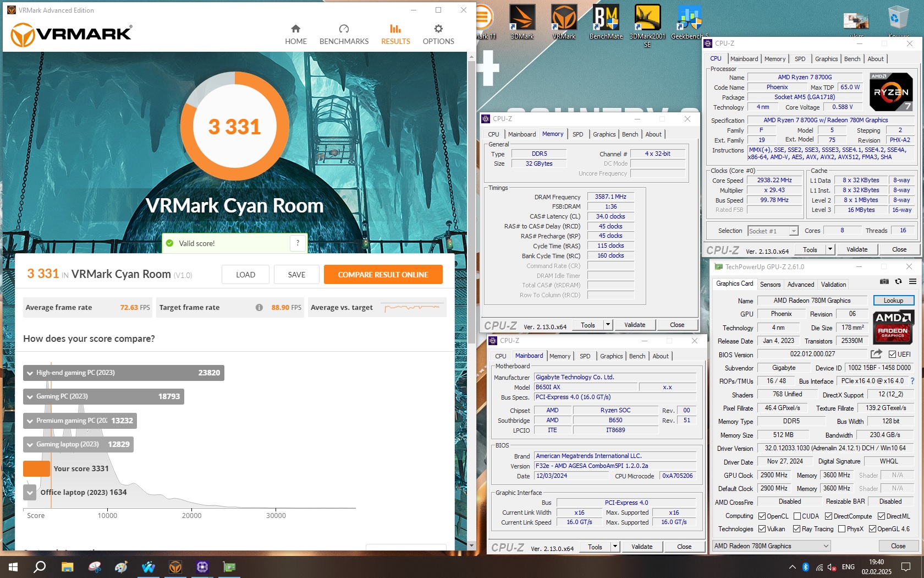Take a GPU-Z screenshot with camera icon

click(884, 281)
